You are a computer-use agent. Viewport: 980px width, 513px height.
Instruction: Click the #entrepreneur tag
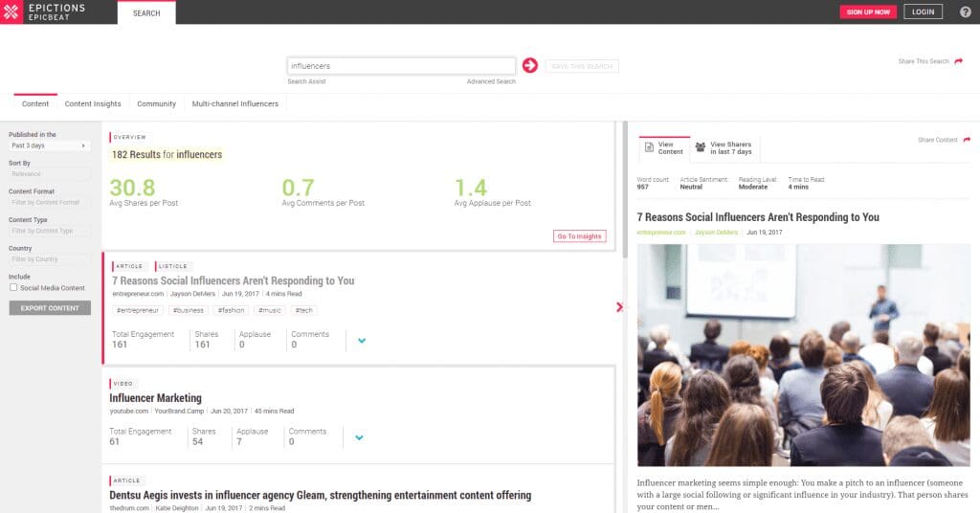click(x=138, y=310)
